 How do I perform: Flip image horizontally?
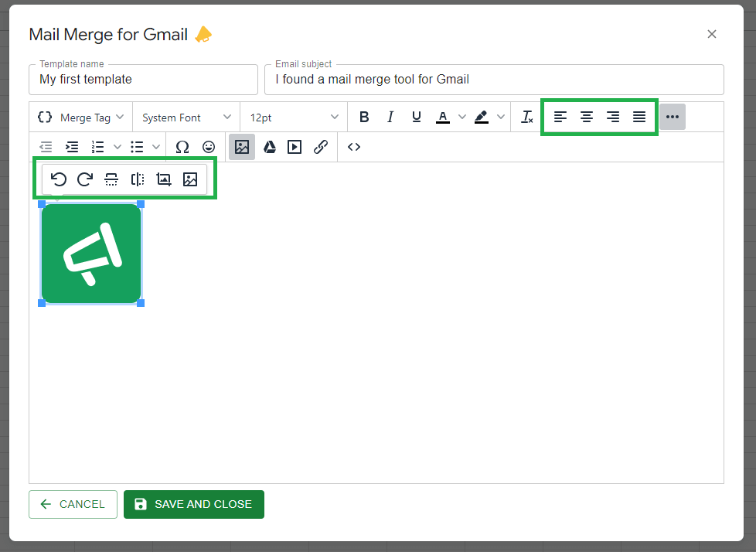[138, 179]
